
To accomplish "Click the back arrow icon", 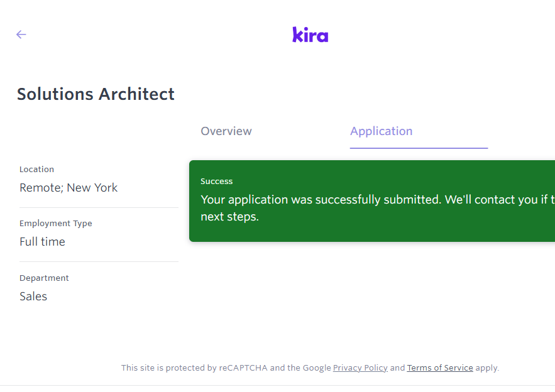I will [21, 35].
